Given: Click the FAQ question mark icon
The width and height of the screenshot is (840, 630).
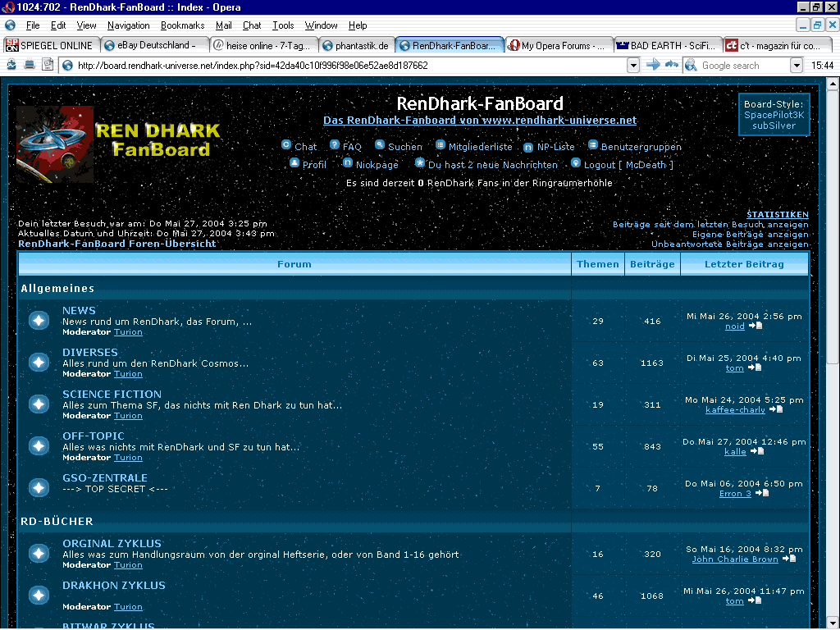Looking at the screenshot, I should pyautogui.click(x=335, y=145).
